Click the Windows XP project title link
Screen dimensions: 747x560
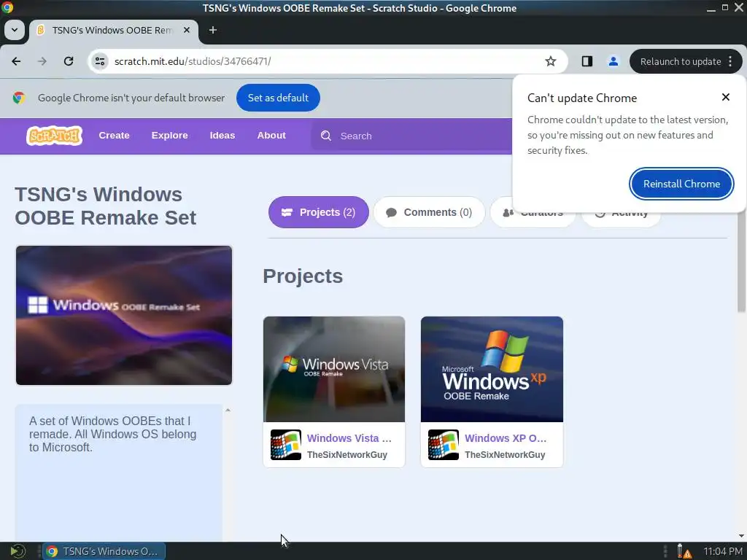pos(506,438)
